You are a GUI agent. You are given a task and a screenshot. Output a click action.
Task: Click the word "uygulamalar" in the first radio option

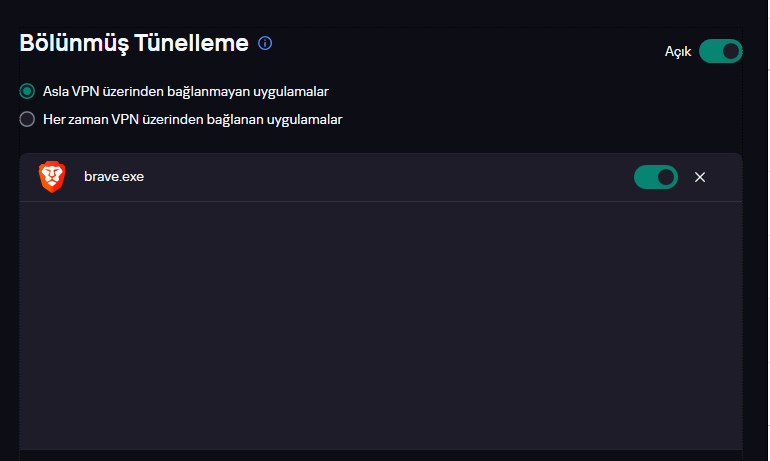[x=295, y=91]
